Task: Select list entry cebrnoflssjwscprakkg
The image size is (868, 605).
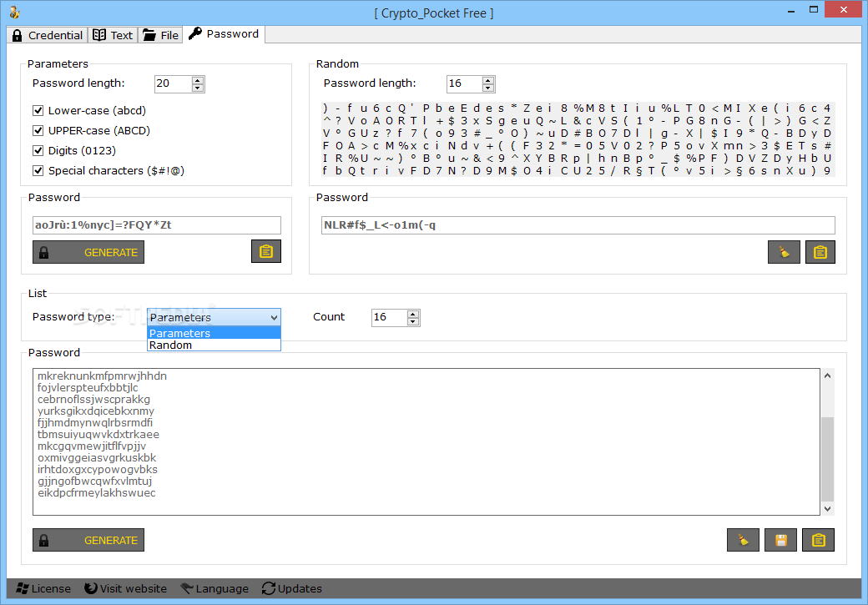Action: click(x=93, y=399)
